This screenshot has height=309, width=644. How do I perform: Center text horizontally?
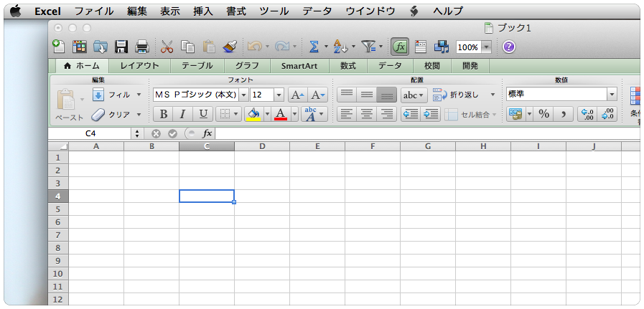367,114
